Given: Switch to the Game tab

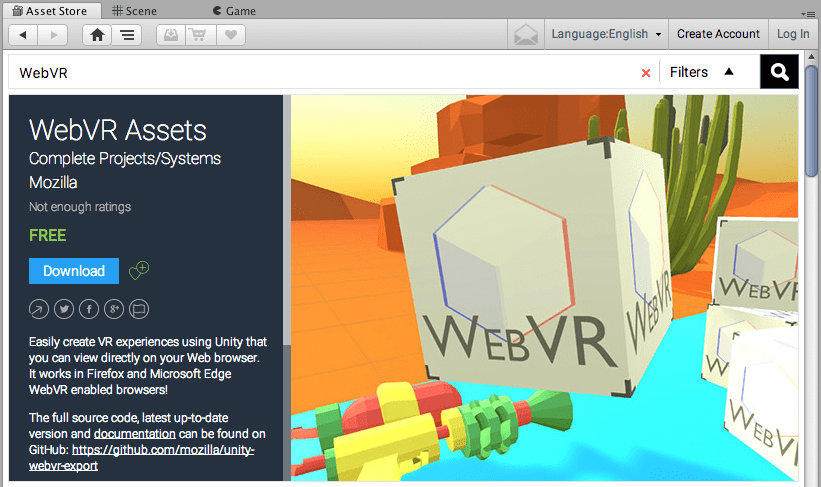Looking at the screenshot, I should pyautogui.click(x=235, y=10).
